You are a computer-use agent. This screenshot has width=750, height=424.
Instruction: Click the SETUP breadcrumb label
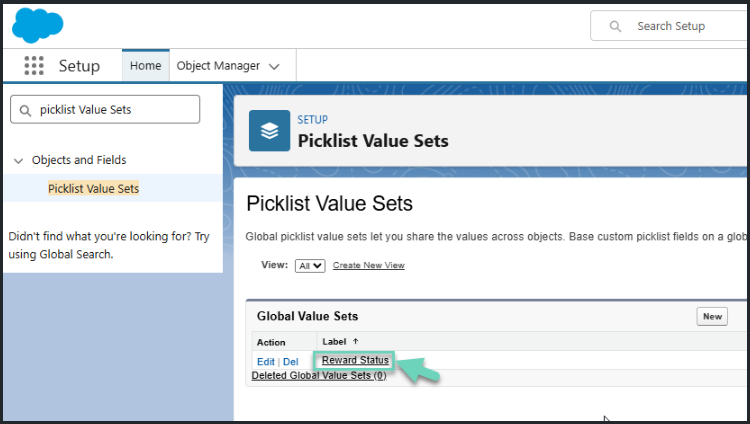[312, 120]
